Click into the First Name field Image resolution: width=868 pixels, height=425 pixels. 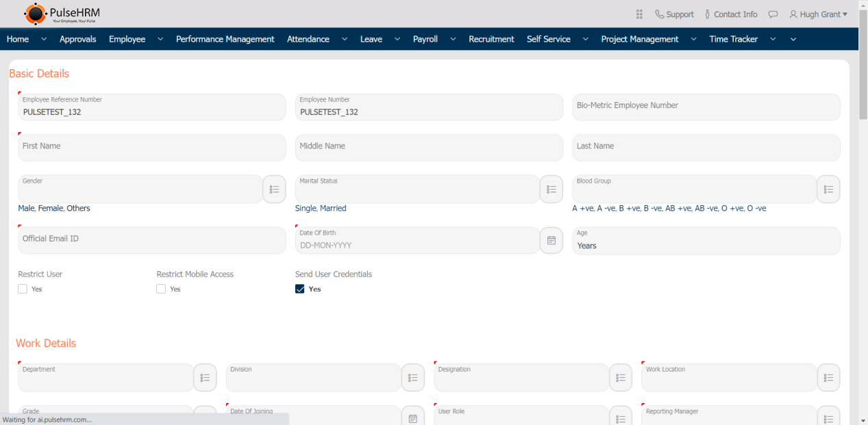[151, 147]
